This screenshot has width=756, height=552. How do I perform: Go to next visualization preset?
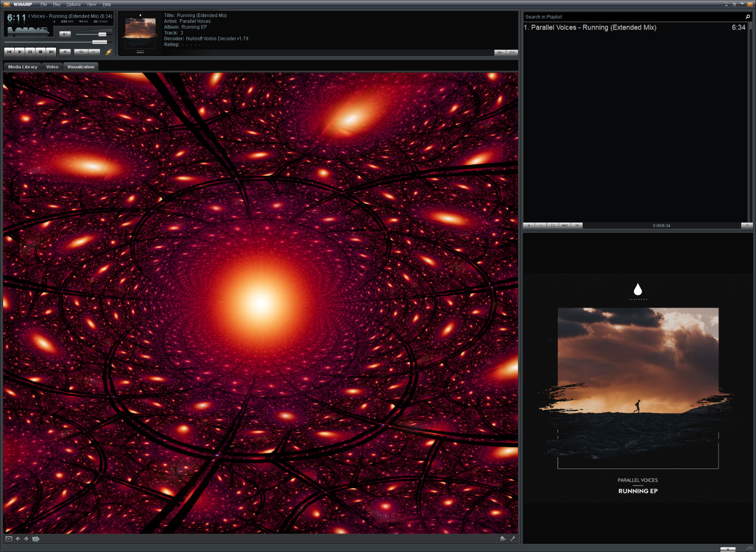click(26, 539)
